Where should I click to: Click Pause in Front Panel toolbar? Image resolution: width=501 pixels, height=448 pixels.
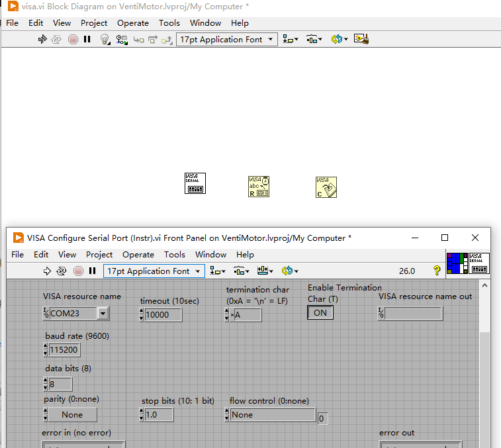[x=93, y=271]
